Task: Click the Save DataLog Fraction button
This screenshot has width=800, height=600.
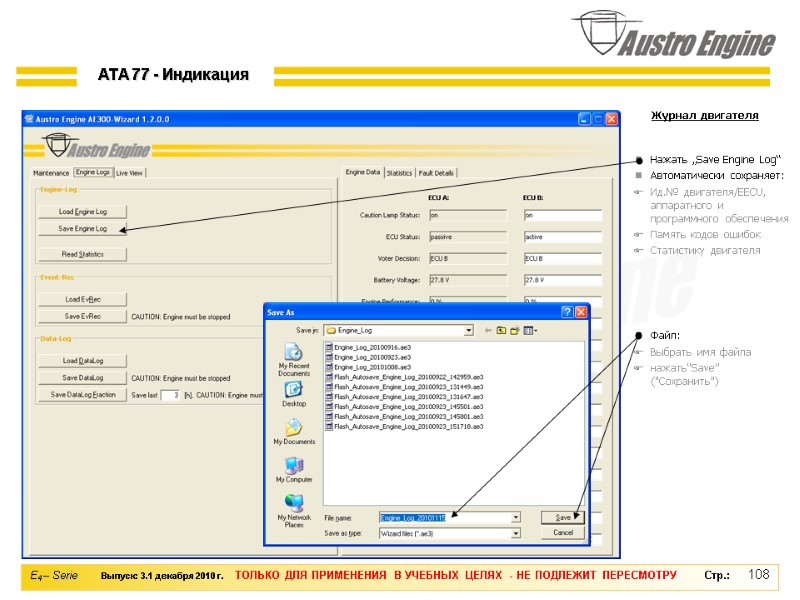Action: (x=83, y=395)
